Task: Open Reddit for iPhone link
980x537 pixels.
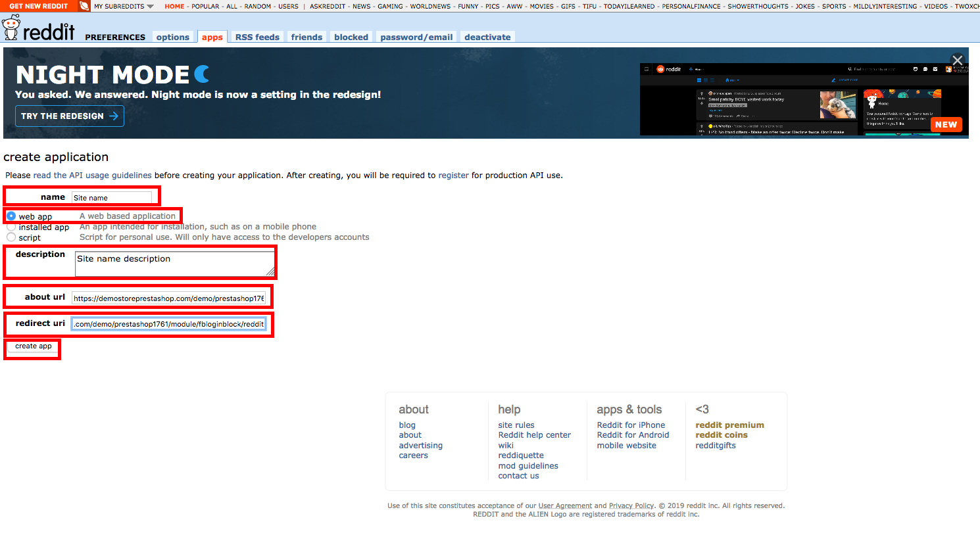Action: pos(631,425)
